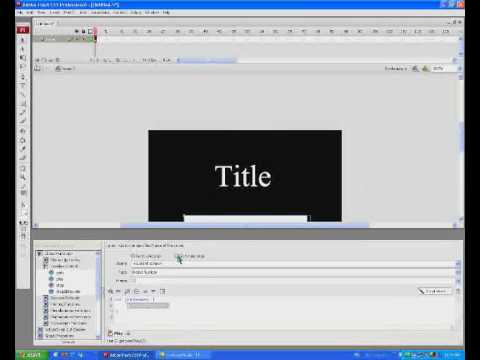The image size is (480, 360).
Task: Select the Selection arrow tool
Action: [x=23, y=40]
